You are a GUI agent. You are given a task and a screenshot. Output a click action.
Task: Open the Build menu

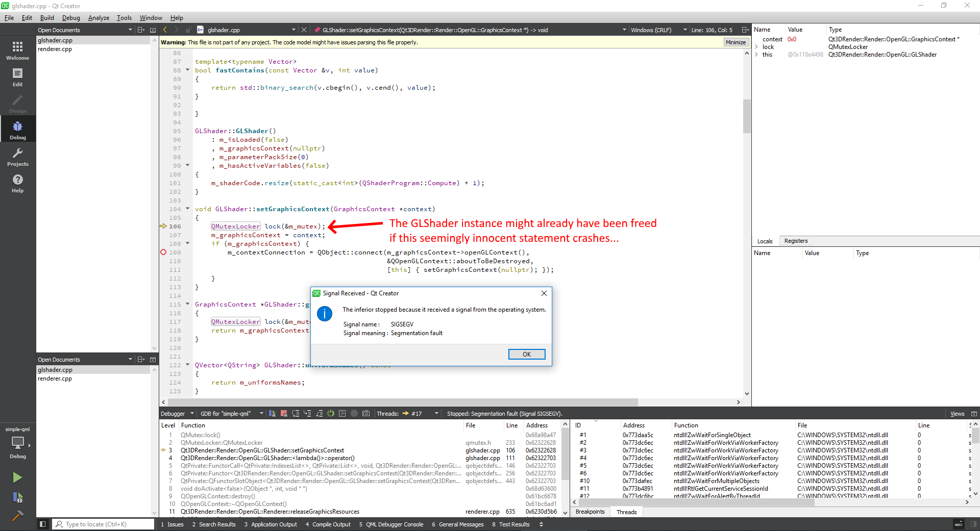pyautogui.click(x=47, y=18)
